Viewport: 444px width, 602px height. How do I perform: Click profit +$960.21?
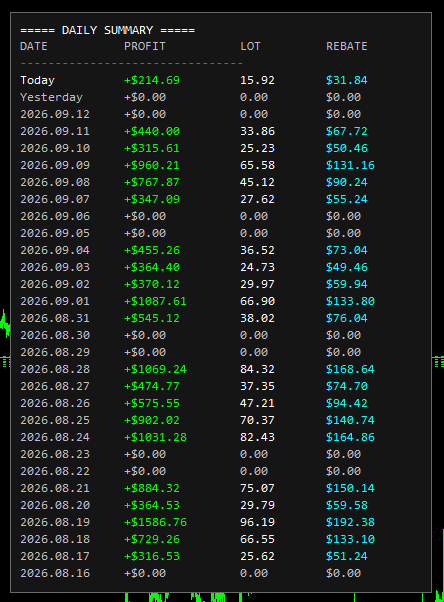pos(152,165)
